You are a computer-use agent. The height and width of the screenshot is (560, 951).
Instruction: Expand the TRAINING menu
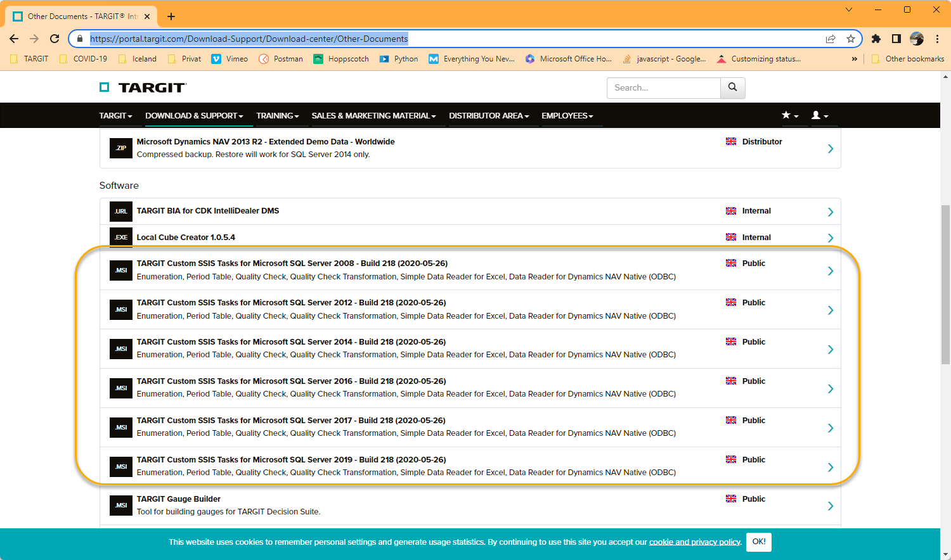coord(278,115)
